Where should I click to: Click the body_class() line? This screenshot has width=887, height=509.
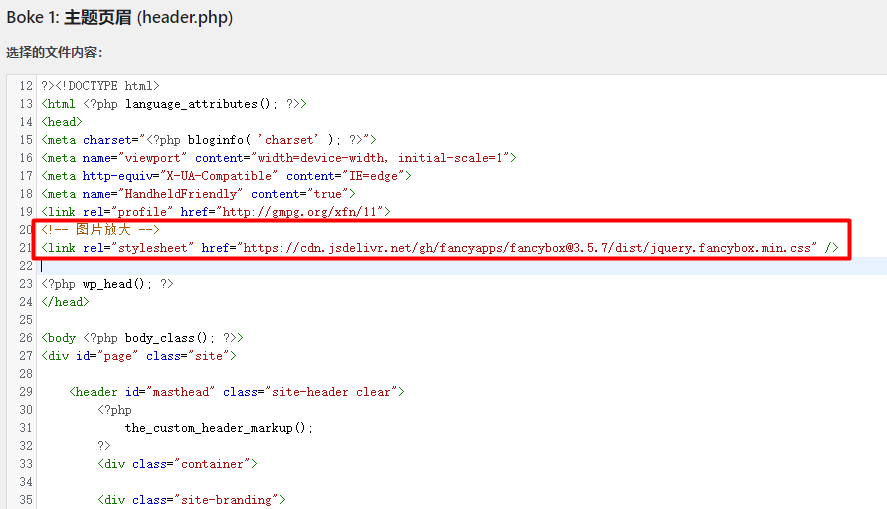click(142, 338)
